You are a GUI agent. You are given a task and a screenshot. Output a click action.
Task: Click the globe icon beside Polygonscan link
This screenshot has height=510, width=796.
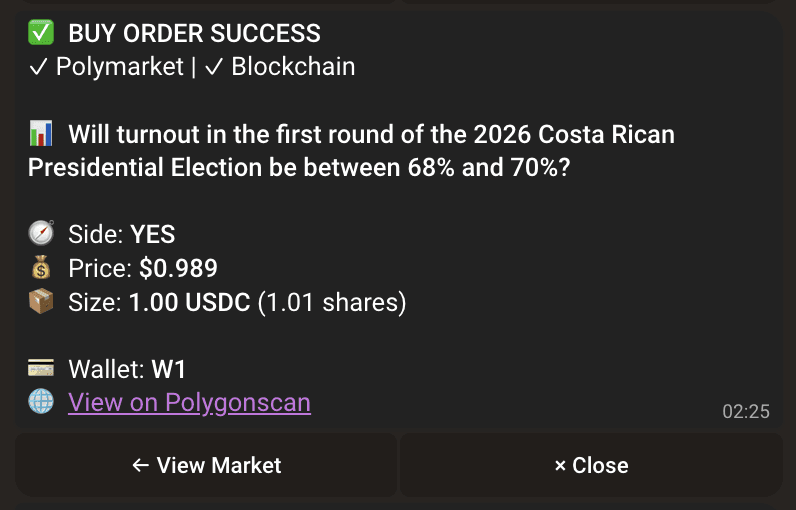pyautogui.click(x=41, y=402)
